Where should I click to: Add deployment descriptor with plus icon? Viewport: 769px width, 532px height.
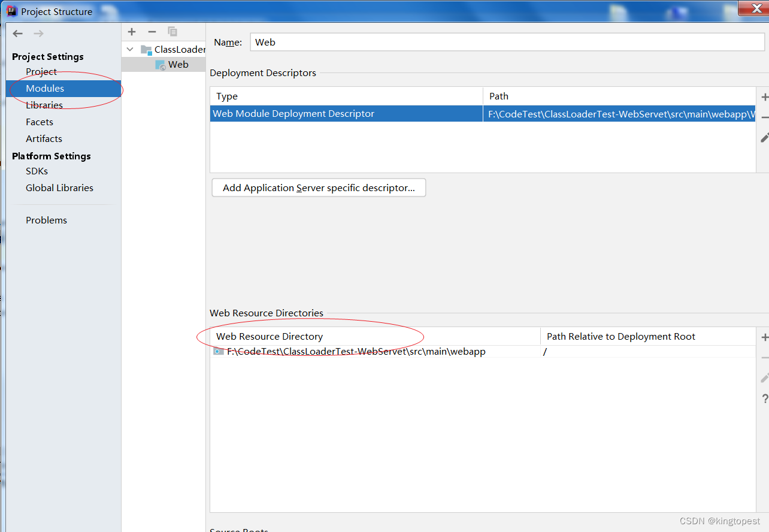[764, 97]
